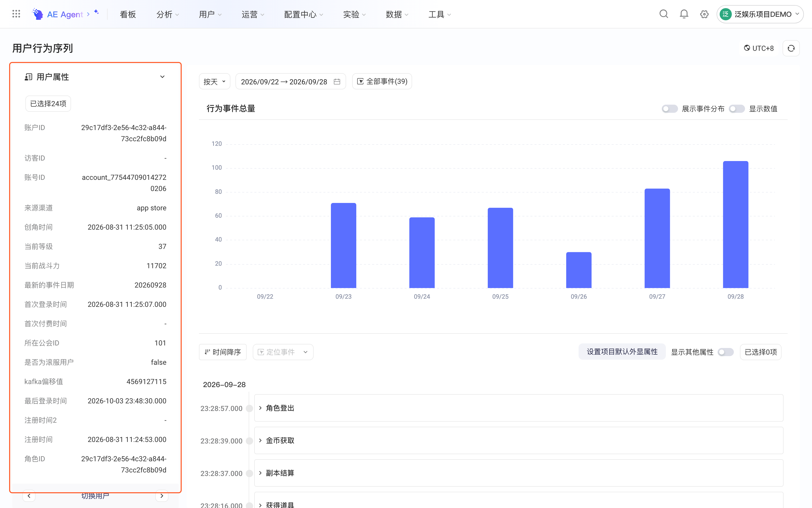Open the 用户 menu
The height and width of the screenshot is (508, 812).
coord(210,14)
